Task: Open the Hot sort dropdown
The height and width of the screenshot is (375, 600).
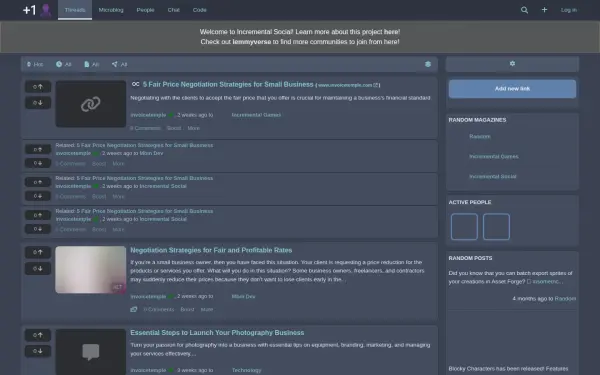Action: (x=35, y=64)
